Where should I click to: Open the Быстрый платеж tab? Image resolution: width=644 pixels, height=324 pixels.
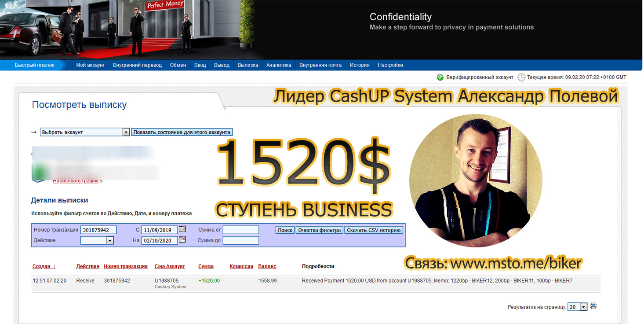click(x=35, y=65)
